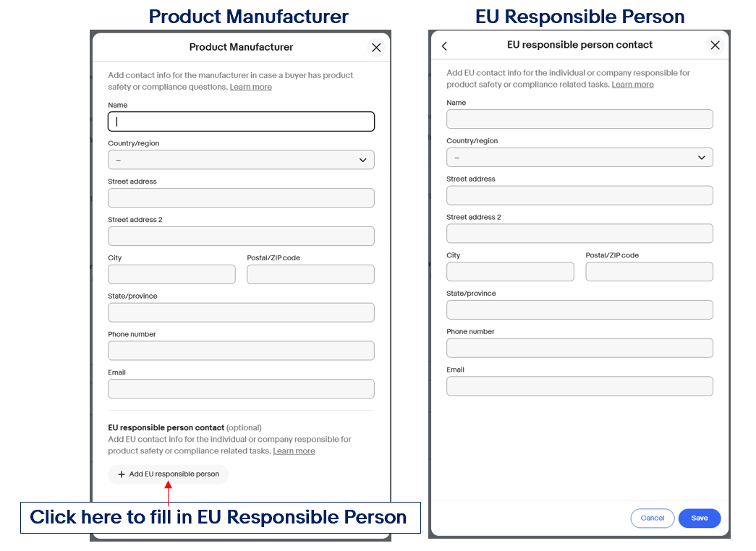
Task: Click Add EU responsible person button
Action: coord(169,474)
